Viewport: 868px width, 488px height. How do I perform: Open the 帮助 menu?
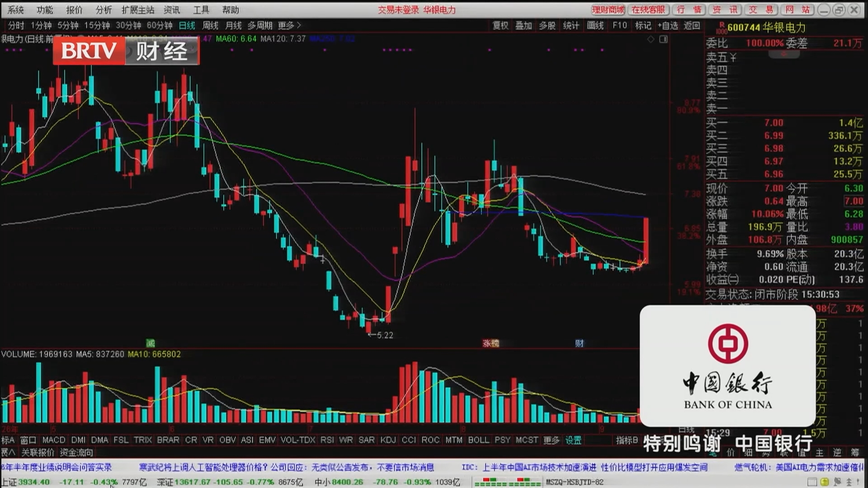click(231, 9)
